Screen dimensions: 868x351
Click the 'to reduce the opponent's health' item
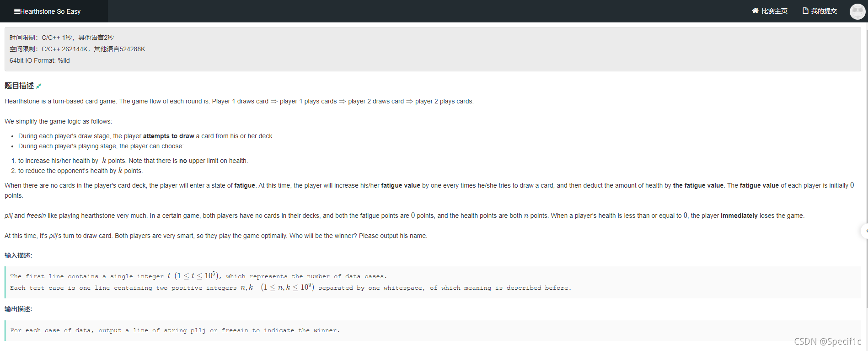pyautogui.click(x=80, y=171)
